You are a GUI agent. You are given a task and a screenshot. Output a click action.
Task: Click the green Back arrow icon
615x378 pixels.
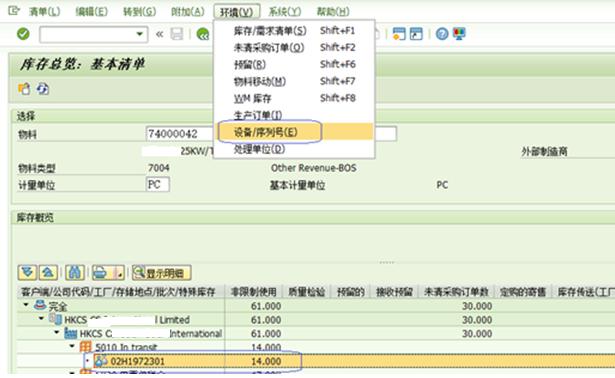tap(203, 34)
